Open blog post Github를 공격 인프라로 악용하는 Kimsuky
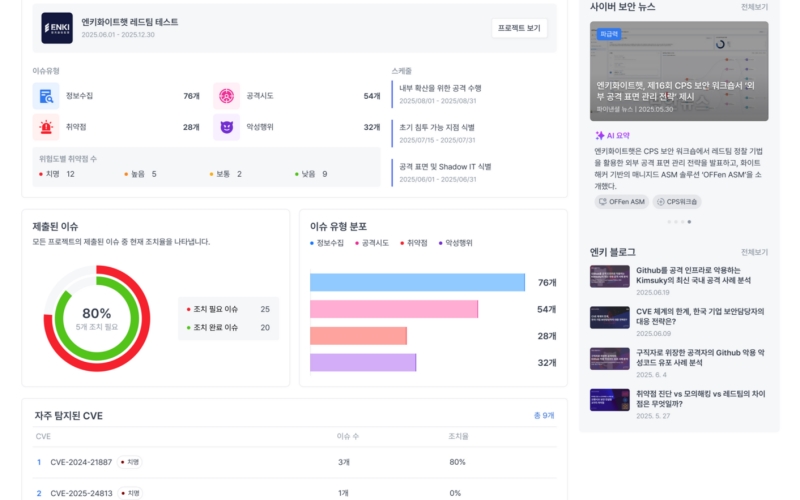Image resolution: width=800 pixels, height=500 pixels. [693, 276]
